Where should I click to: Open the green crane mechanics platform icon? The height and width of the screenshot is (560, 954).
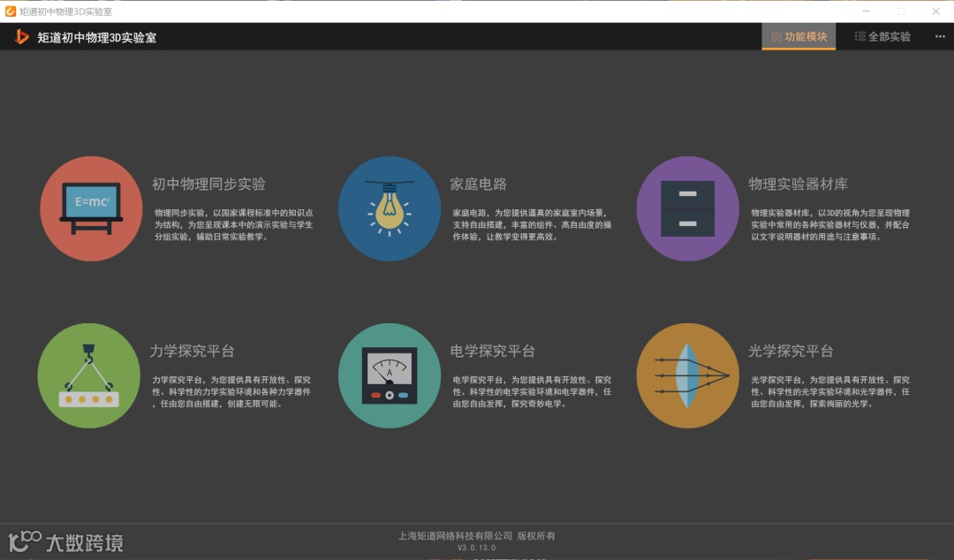tap(89, 375)
